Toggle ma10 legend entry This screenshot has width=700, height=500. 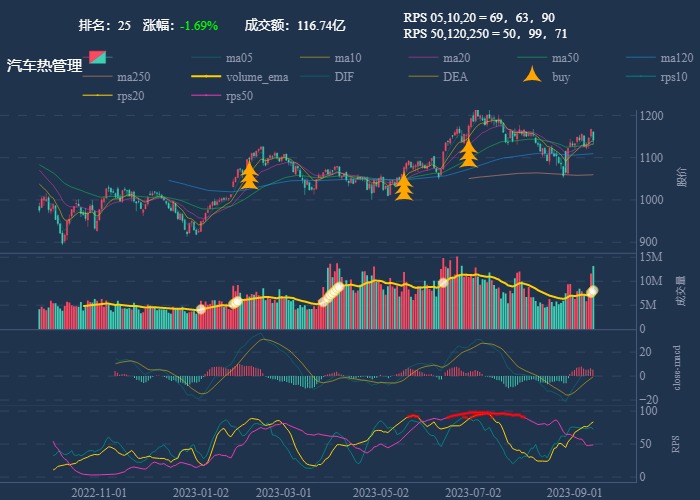(x=348, y=58)
